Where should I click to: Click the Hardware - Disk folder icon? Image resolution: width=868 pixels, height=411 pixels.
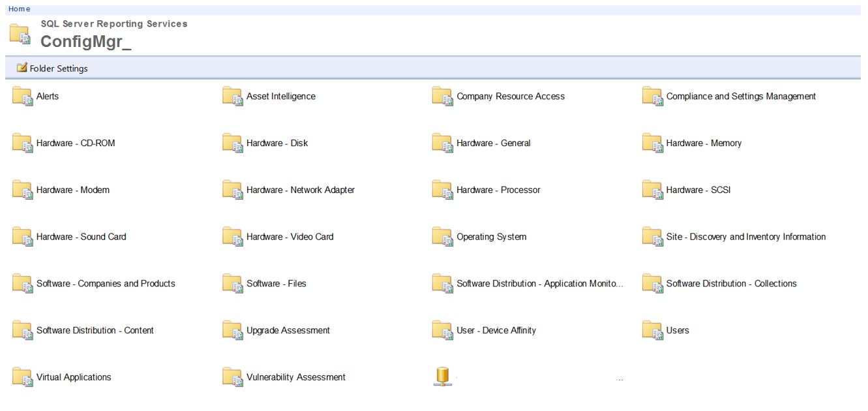point(232,144)
